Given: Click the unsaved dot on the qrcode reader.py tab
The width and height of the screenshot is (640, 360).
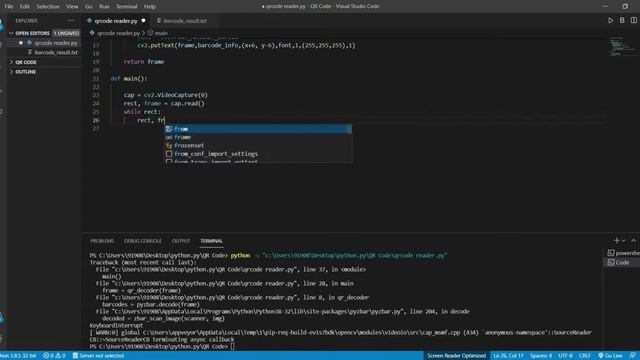Looking at the screenshot, I should tap(143, 20).
